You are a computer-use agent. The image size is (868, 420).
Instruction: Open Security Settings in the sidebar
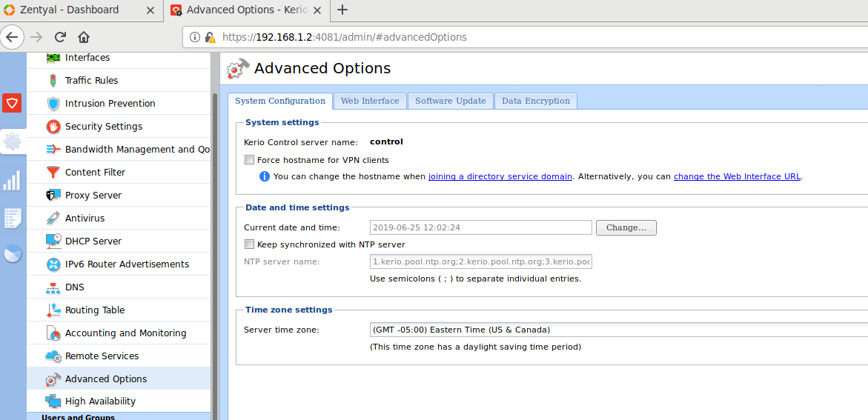(119, 126)
